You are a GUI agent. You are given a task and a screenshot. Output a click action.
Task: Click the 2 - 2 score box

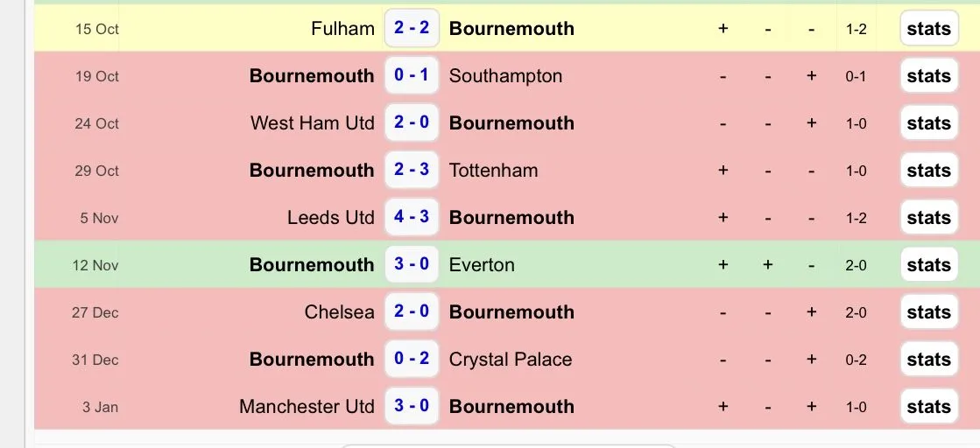click(412, 28)
